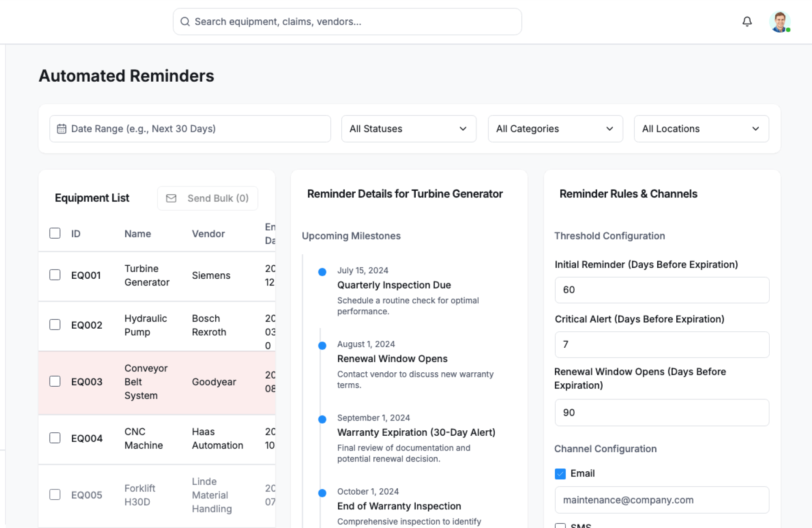Screen dimensions: 812x528
Task: Click the September 1 milestone dot
Action: tap(322, 419)
